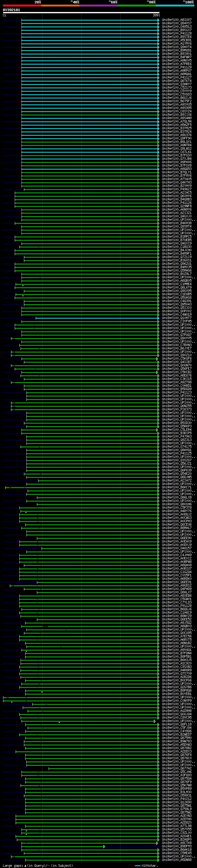
Task: Select the UniRef100_A6N9Y6 label
Action: [x=177, y=209]
